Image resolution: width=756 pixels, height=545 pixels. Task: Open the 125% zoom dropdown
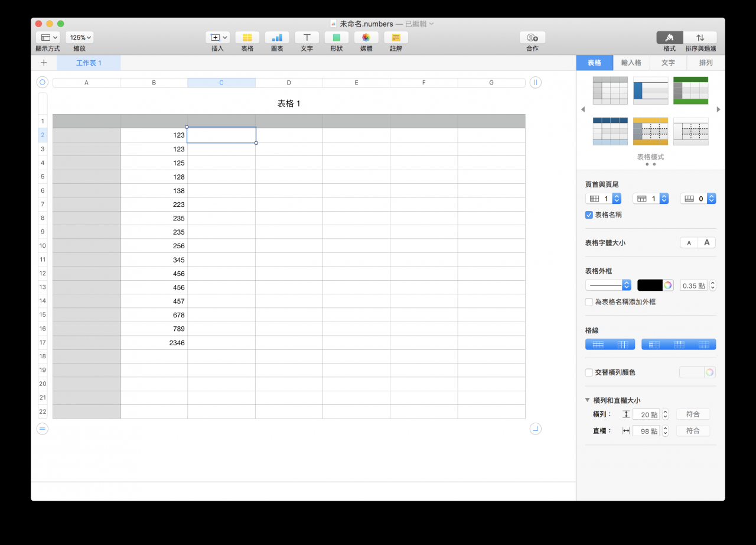pyautogui.click(x=79, y=37)
